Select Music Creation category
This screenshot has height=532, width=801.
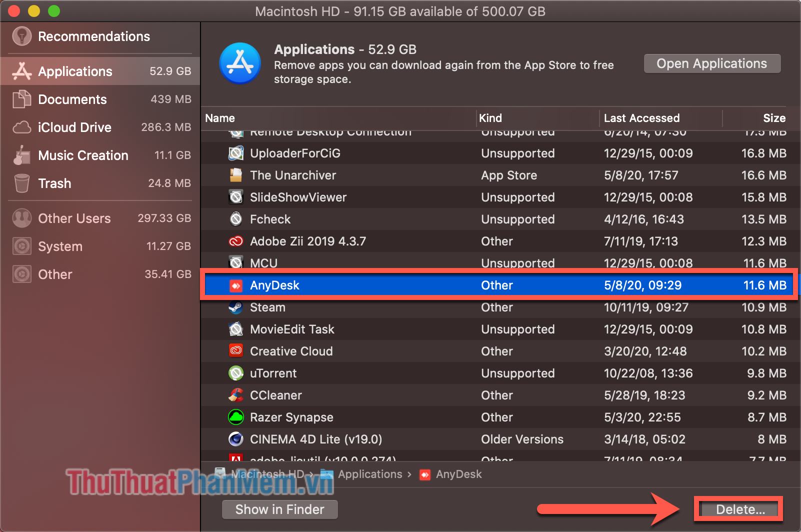tap(100, 155)
